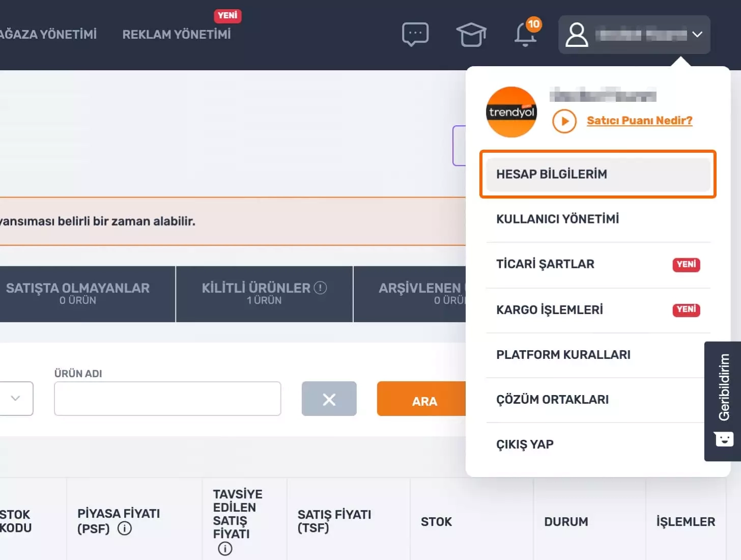Click info icon beside Piyasa Fiyatı (PSF)

[x=125, y=528]
